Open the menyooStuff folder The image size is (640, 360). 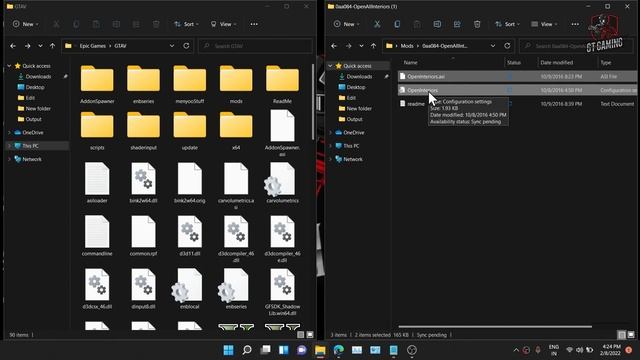190,85
